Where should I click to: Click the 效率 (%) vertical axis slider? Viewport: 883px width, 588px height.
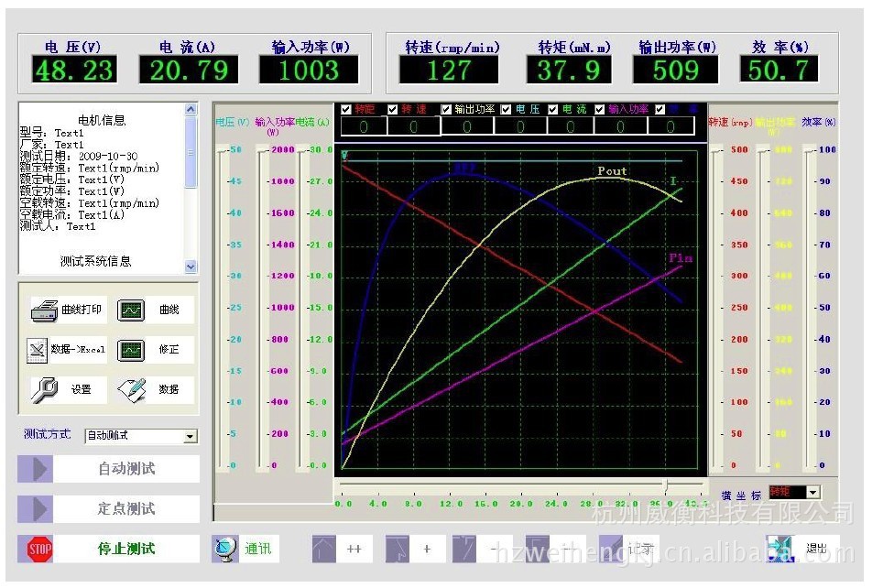809,308
